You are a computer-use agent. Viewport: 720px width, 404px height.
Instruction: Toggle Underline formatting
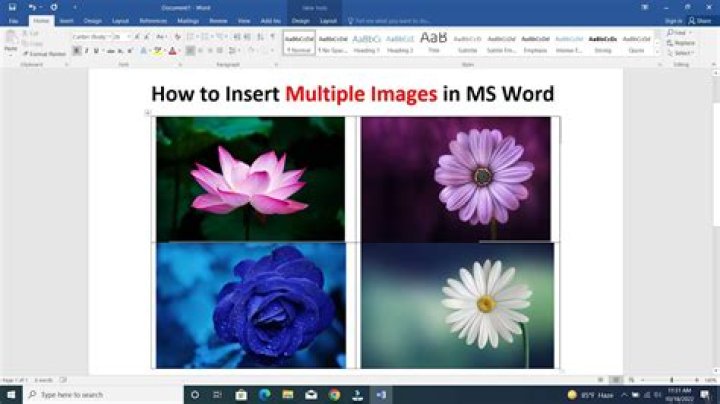click(96, 50)
